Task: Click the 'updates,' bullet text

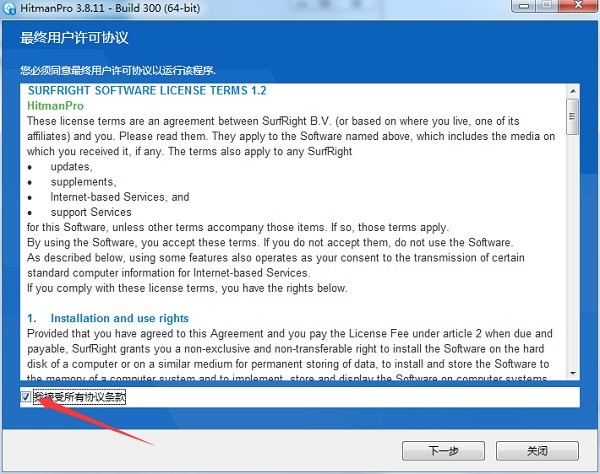Action: 72,167
